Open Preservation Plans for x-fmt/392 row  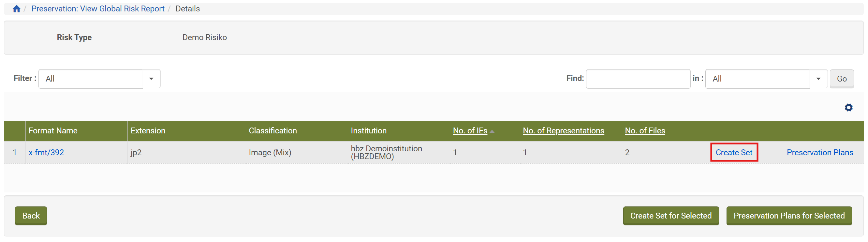[x=819, y=152]
